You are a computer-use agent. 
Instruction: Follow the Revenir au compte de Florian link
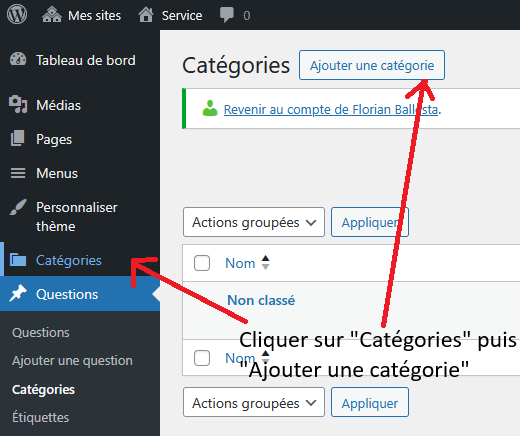(x=331, y=109)
